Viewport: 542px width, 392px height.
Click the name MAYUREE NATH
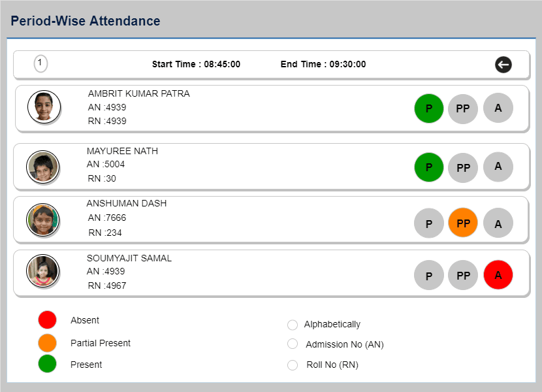click(x=122, y=151)
